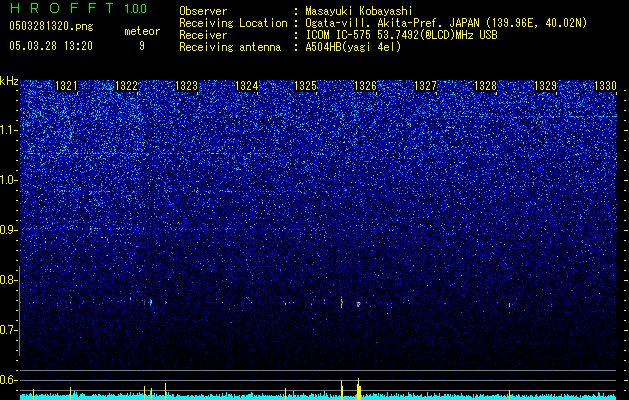Click the 1.0 kHz axis label
This screenshot has width=629, height=400.
click(x=9, y=180)
